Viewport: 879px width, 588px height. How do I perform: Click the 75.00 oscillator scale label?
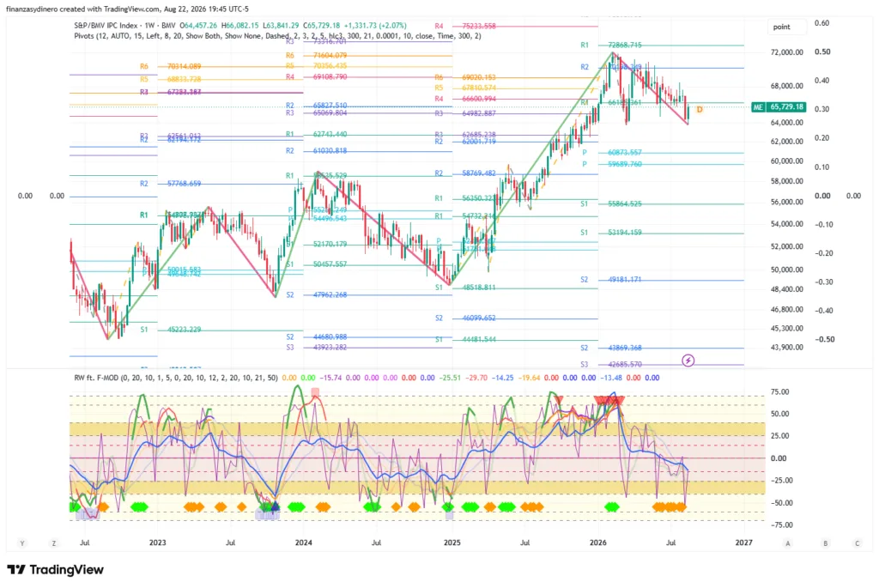(x=779, y=391)
